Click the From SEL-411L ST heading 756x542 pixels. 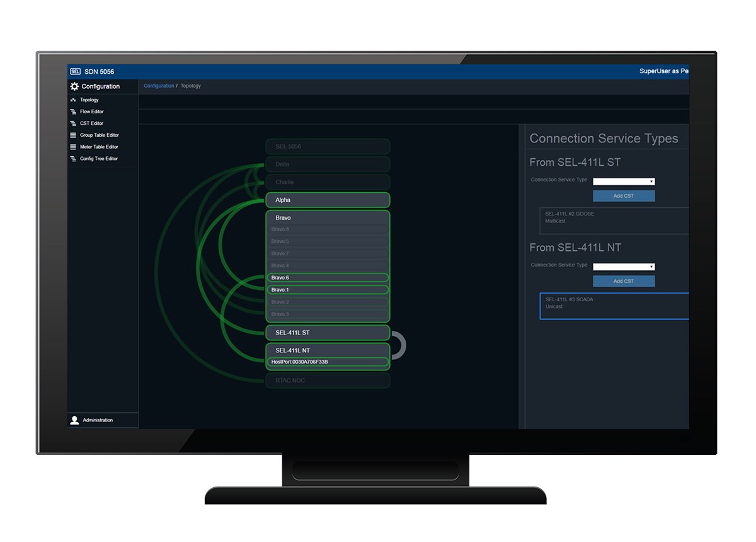pyautogui.click(x=575, y=163)
